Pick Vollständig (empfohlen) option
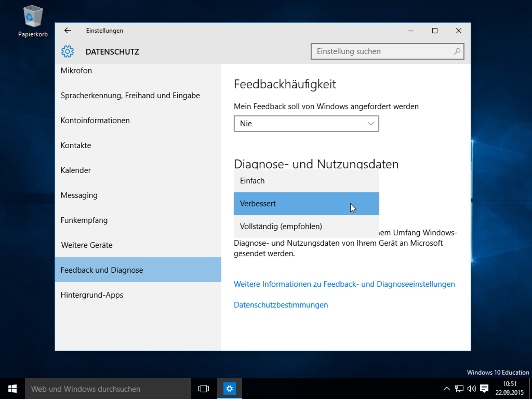Image resolution: width=532 pixels, height=399 pixels. tap(306, 226)
